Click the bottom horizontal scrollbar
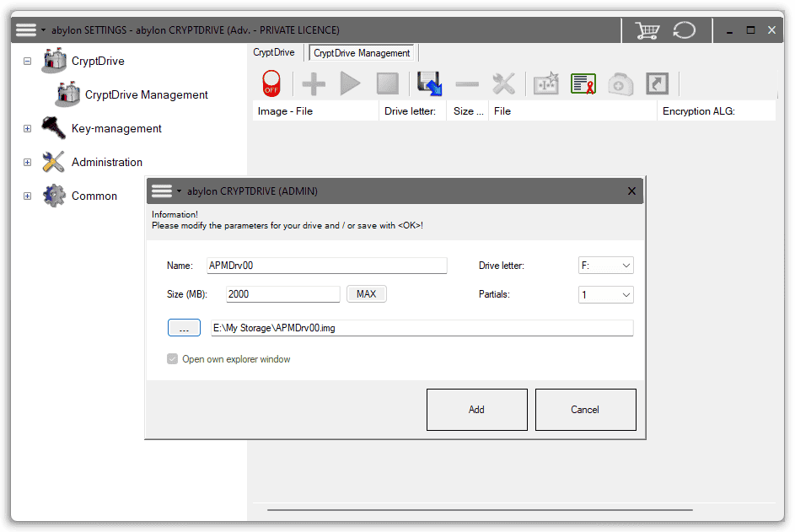The height and width of the screenshot is (532, 795). 480,510
